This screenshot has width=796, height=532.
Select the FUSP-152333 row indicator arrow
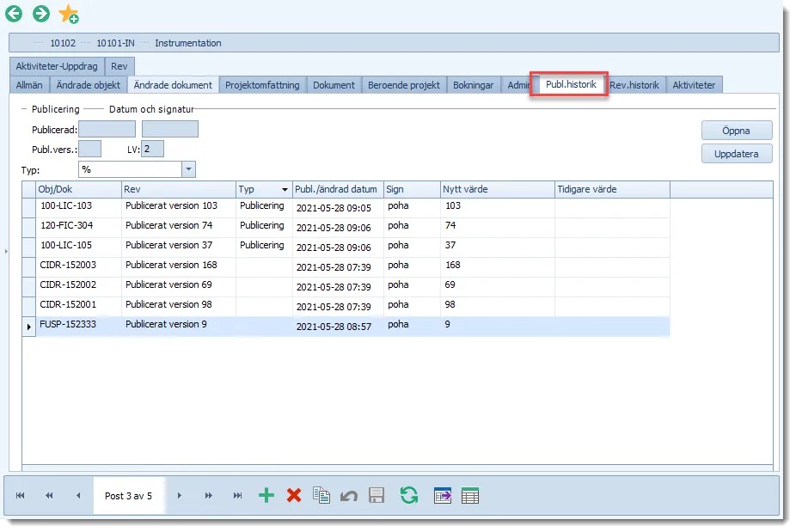tap(29, 327)
